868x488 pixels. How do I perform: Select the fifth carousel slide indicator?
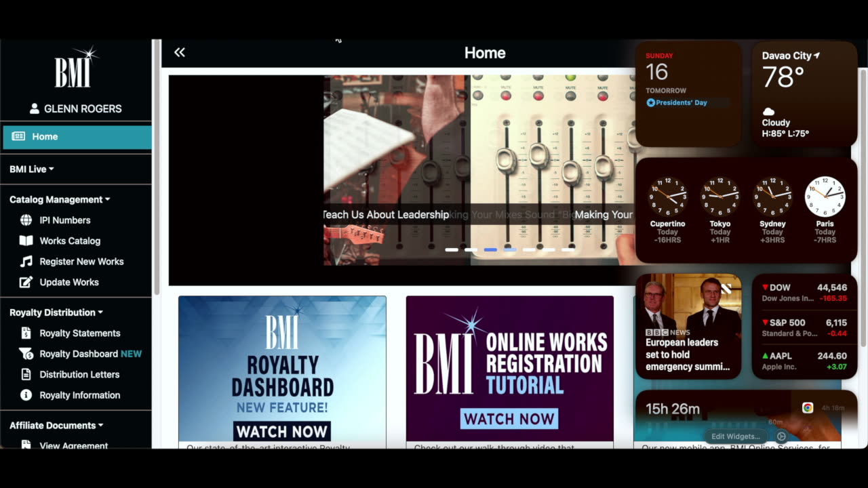pos(529,250)
